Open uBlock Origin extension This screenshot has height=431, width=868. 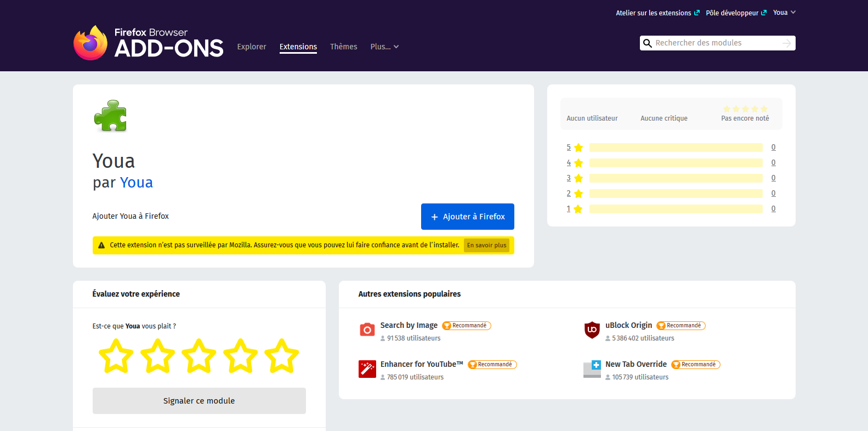pyautogui.click(x=629, y=325)
